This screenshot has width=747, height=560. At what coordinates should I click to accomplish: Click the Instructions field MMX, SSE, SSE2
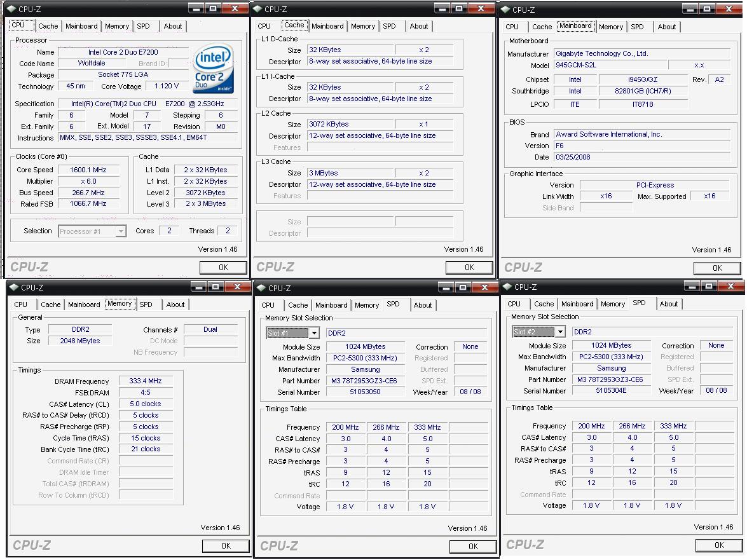point(147,138)
